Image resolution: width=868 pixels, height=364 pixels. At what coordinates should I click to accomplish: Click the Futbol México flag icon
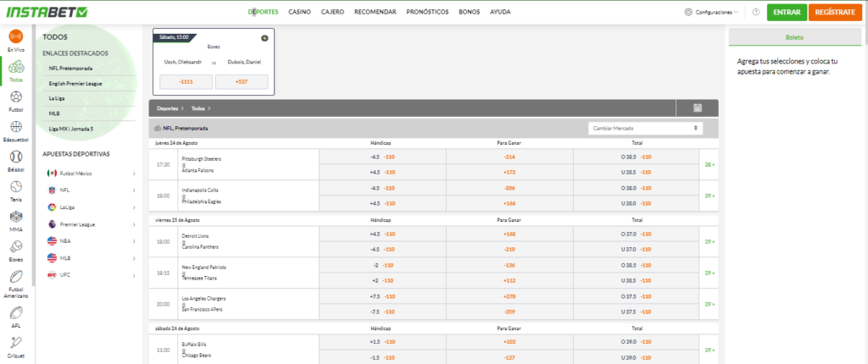coord(52,174)
